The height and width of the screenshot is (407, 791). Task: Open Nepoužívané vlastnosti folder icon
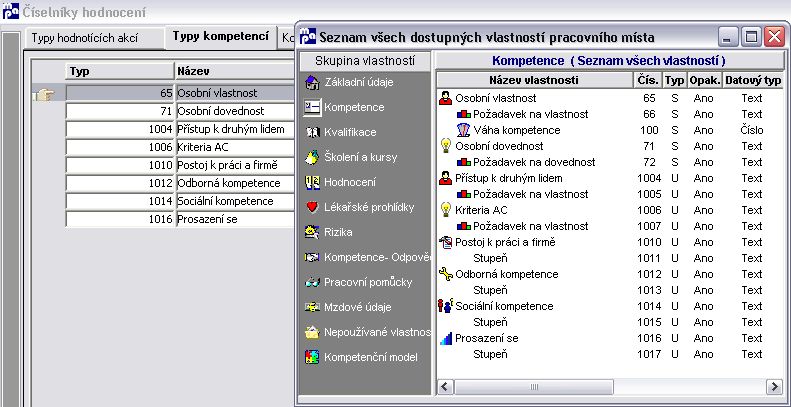click(x=312, y=332)
